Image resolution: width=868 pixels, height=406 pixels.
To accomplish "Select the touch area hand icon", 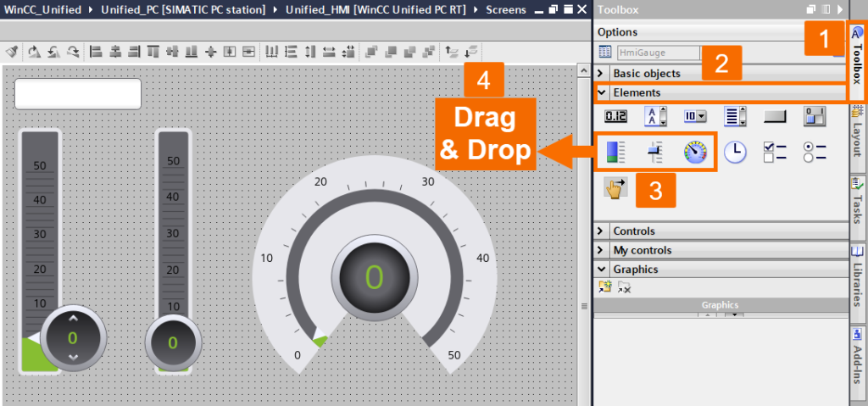I will 615,188.
